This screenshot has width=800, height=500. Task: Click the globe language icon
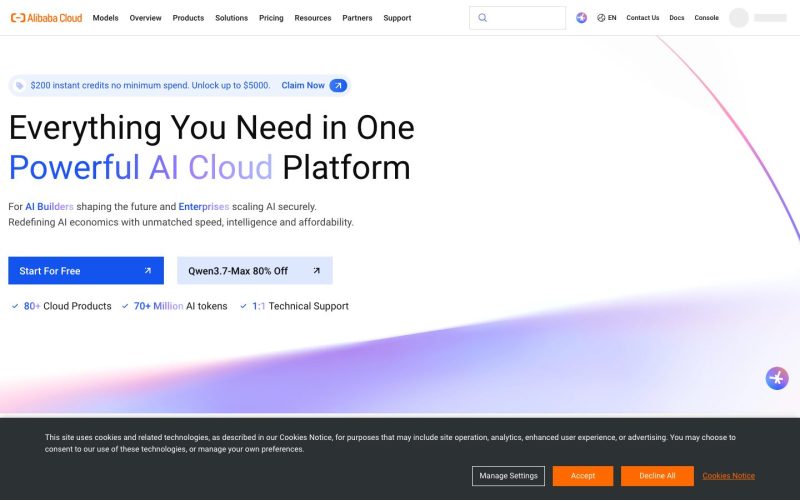[601, 18]
